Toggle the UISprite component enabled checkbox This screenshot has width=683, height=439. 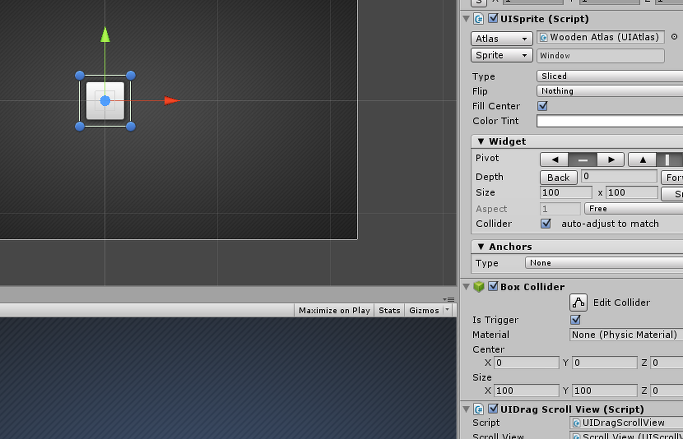click(x=493, y=18)
